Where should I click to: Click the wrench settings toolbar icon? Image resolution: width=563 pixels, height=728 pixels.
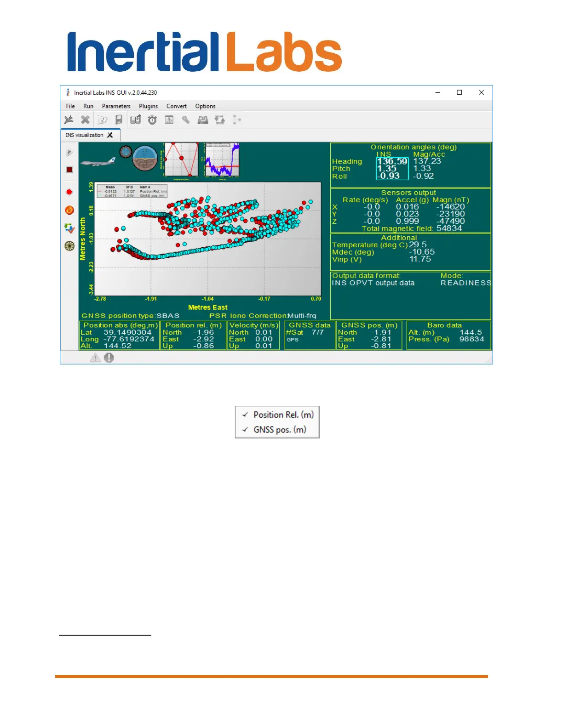click(x=186, y=120)
